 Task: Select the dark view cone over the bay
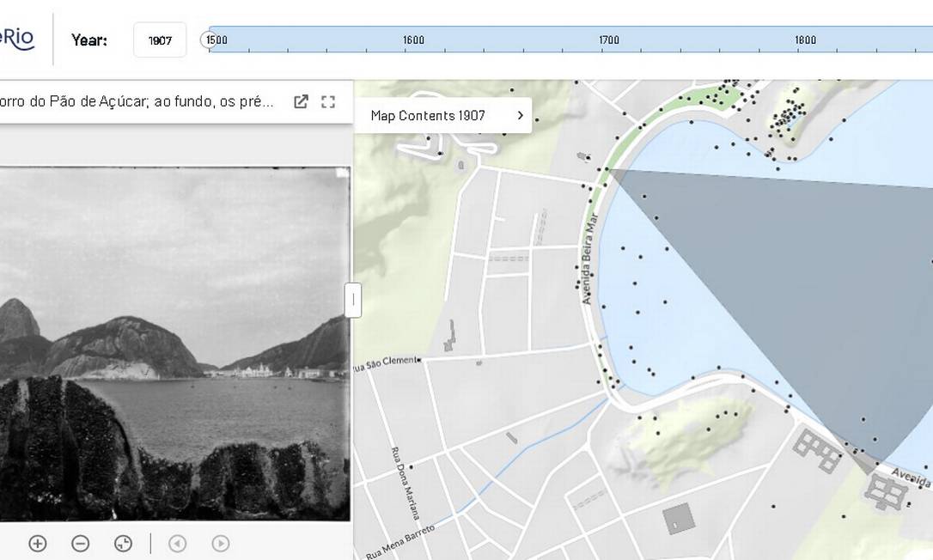coord(790,283)
